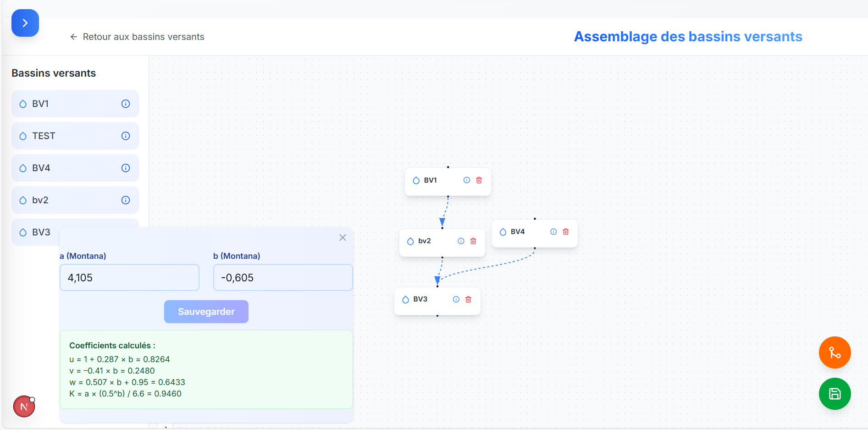Show info for TEST basin in sidebar

tap(125, 136)
